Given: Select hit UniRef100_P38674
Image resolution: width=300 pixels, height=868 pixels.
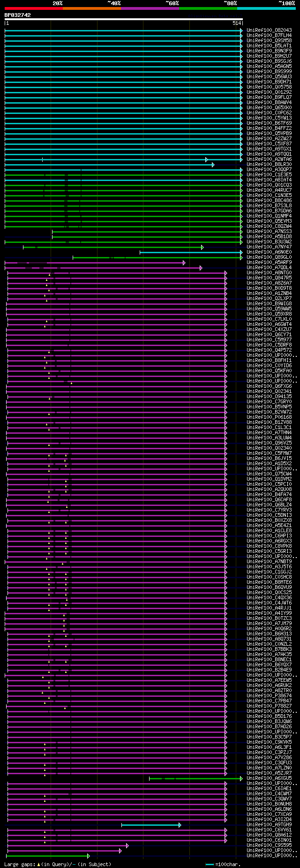Looking at the screenshot, I should 269,695.
